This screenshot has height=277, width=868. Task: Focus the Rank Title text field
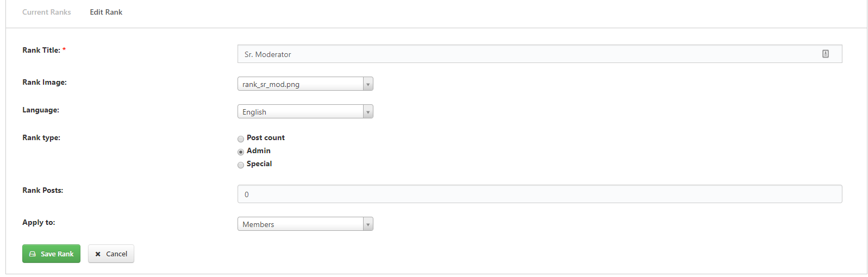[540, 54]
